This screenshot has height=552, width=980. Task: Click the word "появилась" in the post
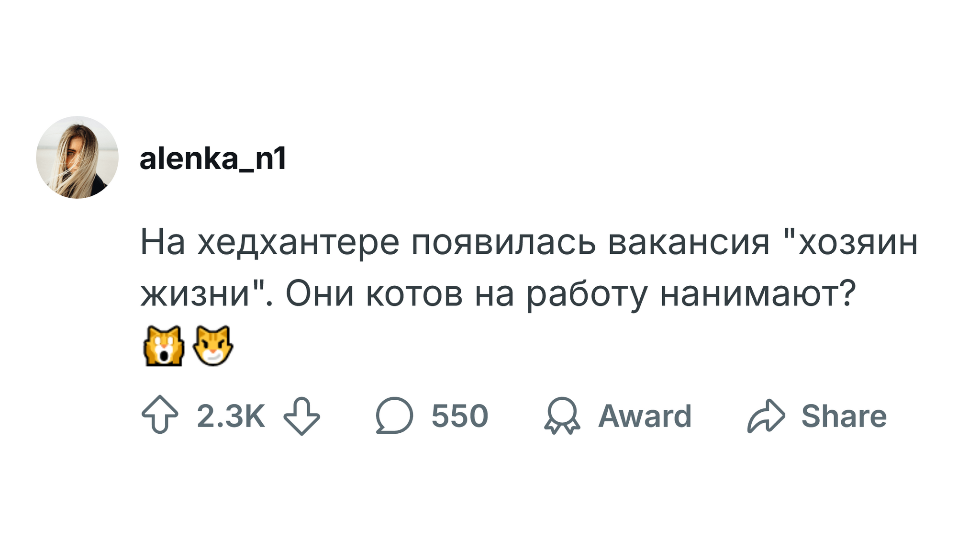click(x=503, y=243)
